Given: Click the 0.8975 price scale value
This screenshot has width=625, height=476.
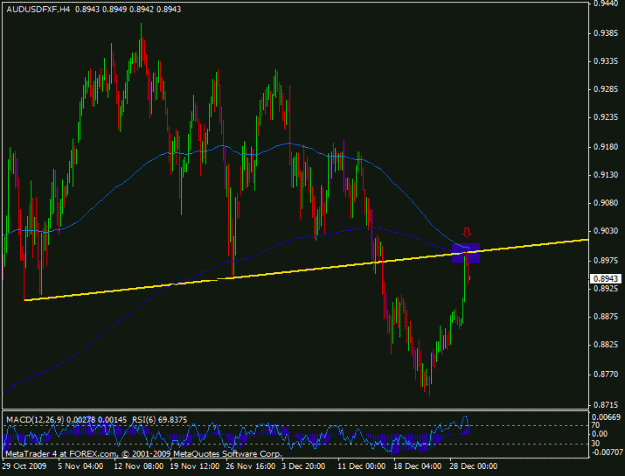Looking at the screenshot, I should [x=606, y=261].
